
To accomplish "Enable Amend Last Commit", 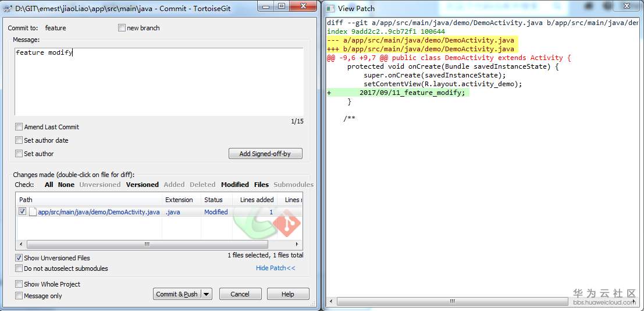I will click(19, 127).
